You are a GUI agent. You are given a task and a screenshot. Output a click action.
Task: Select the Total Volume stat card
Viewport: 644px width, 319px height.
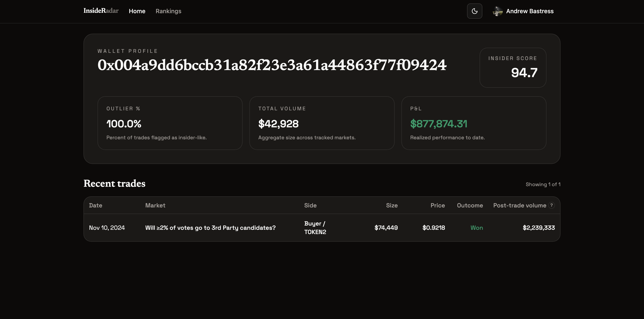(x=322, y=123)
